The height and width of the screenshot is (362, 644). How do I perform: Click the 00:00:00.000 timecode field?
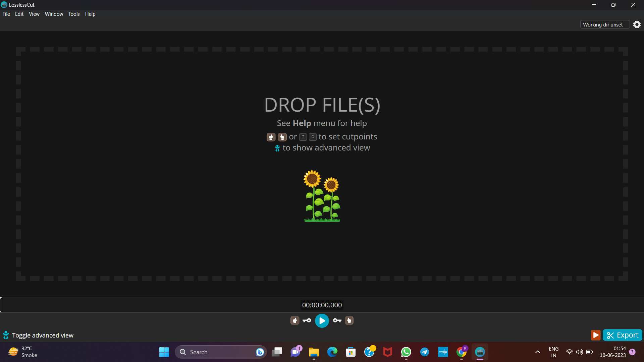coord(322,305)
